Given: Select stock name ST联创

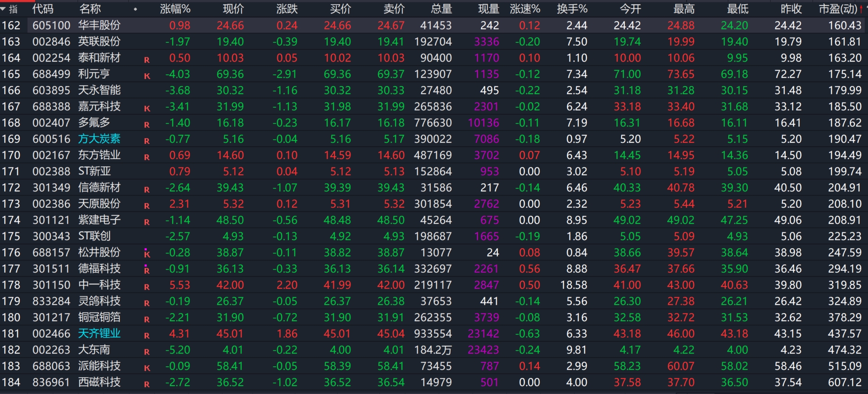Looking at the screenshot, I should (x=95, y=236).
